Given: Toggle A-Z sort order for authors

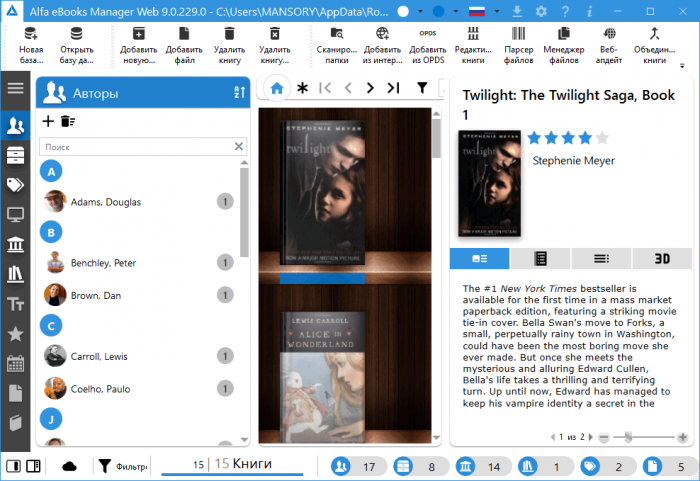Looking at the screenshot, I should tap(238, 93).
